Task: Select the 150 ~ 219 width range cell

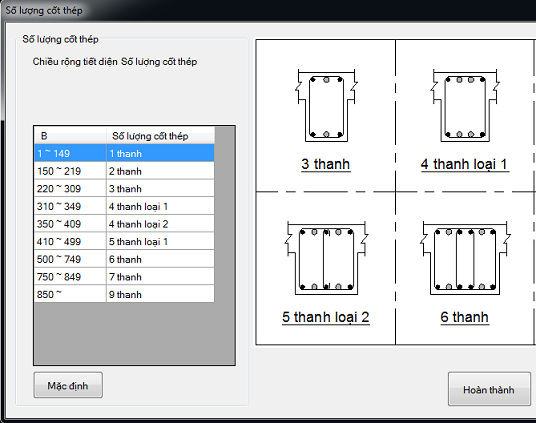Action: pos(70,171)
